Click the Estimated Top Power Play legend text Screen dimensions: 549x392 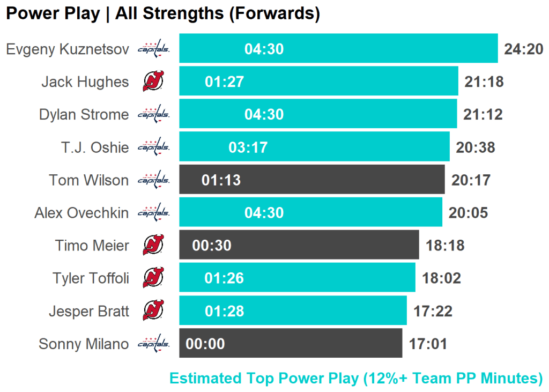[x=356, y=378]
